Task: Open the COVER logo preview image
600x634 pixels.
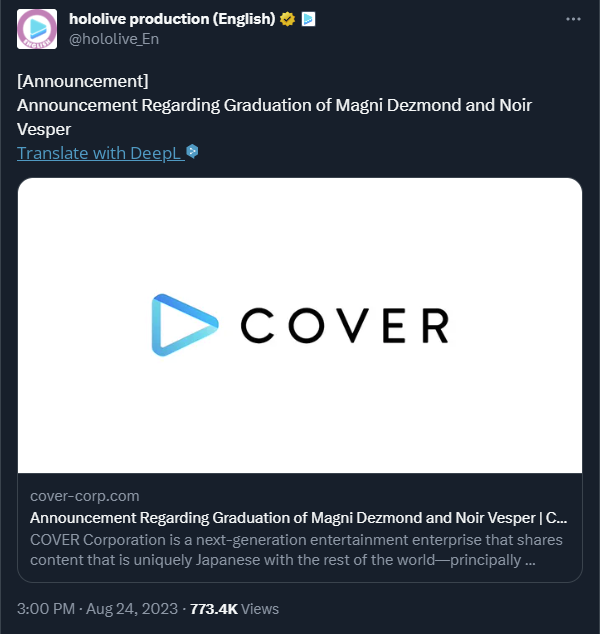Action: click(300, 325)
